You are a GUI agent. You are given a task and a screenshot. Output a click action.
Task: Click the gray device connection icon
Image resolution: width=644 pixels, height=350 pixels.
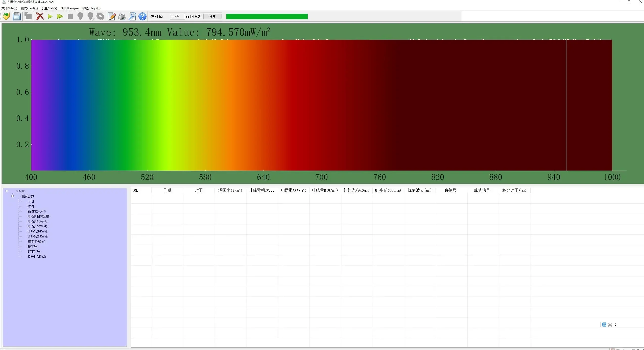coord(28,16)
